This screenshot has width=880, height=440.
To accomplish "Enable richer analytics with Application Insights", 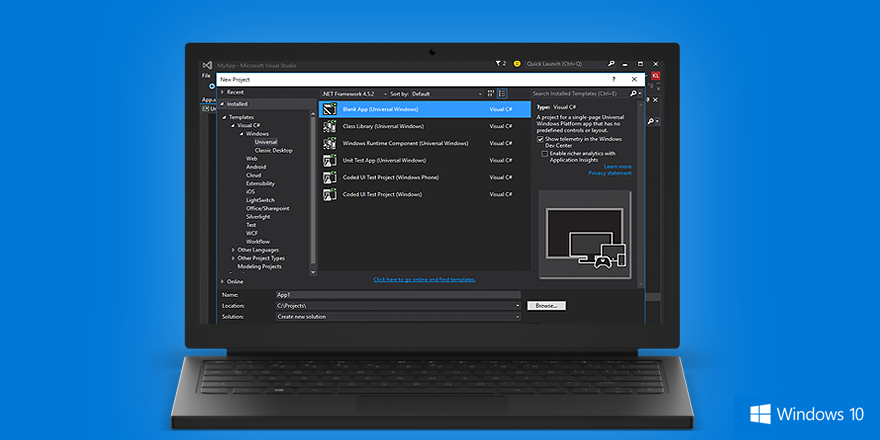I will (544, 153).
